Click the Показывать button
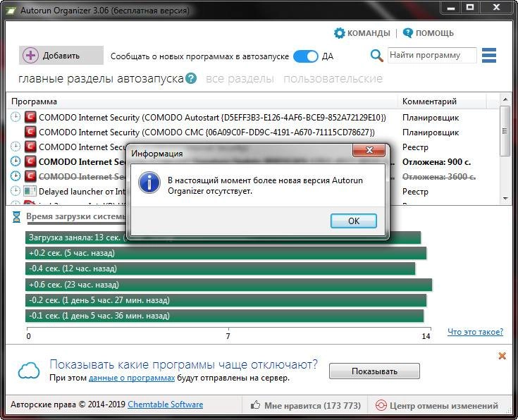The height and width of the screenshot is (420, 518). (x=374, y=371)
